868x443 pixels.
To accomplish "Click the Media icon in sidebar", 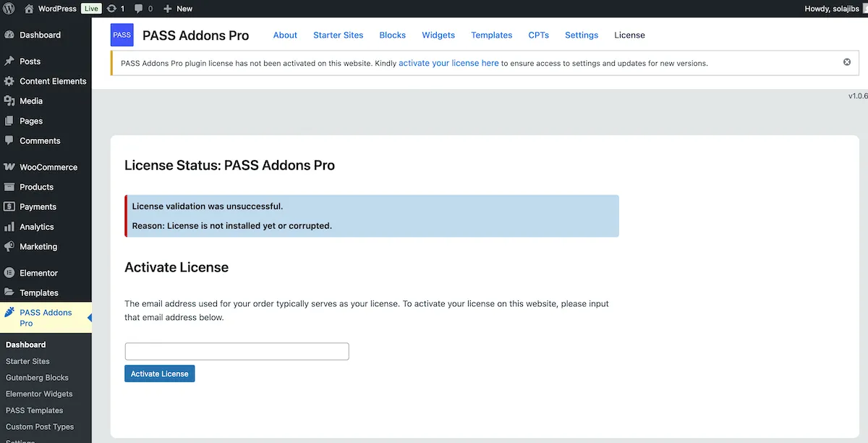I will (x=9, y=101).
